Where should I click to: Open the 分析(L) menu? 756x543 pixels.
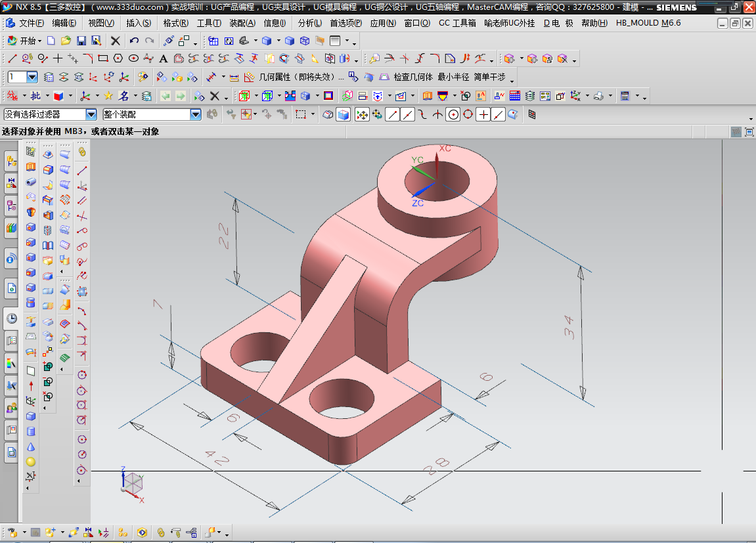(x=309, y=23)
